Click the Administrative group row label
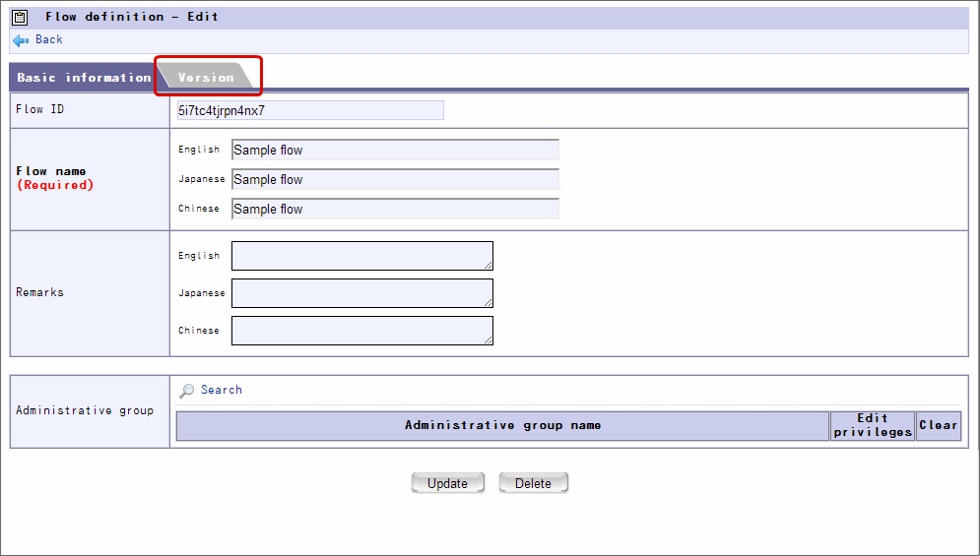 tap(85, 410)
